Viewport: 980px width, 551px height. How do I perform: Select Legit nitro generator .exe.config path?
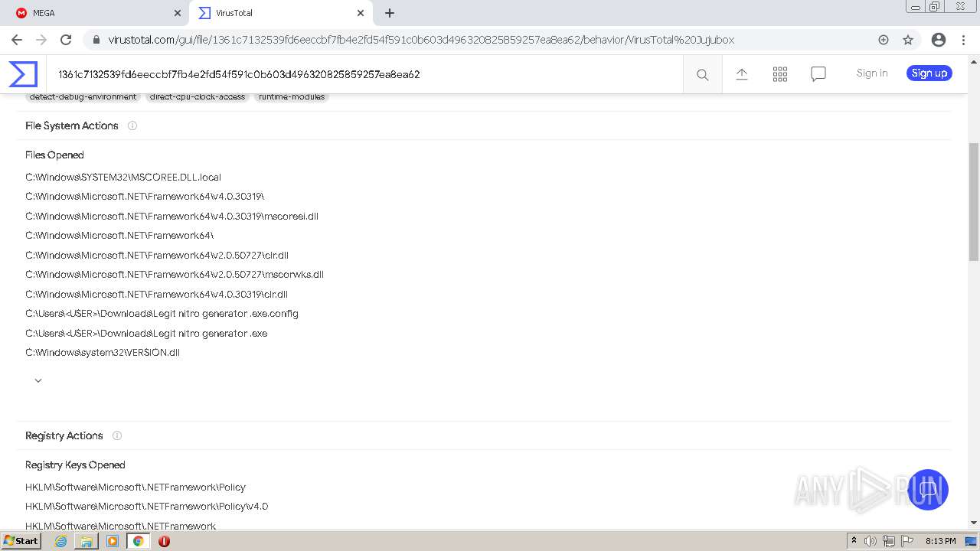point(162,313)
